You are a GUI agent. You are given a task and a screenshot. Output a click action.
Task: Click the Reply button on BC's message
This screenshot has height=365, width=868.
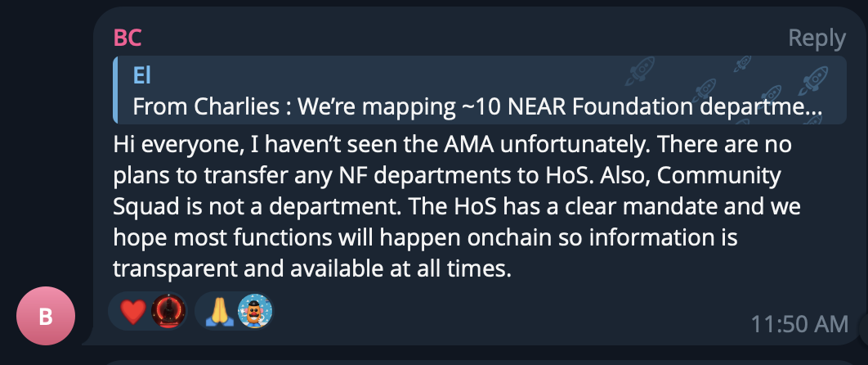point(817,38)
